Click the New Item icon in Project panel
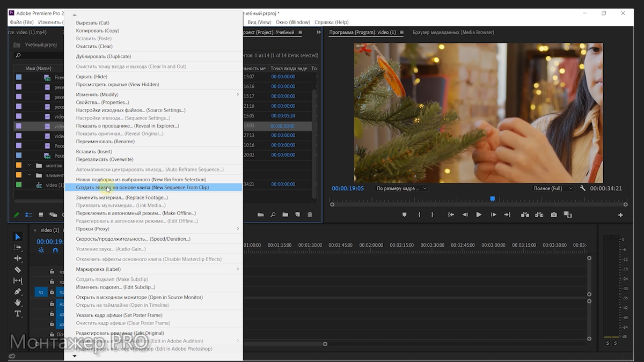The width and height of the screenshot is (644, 362). point(297,215)
